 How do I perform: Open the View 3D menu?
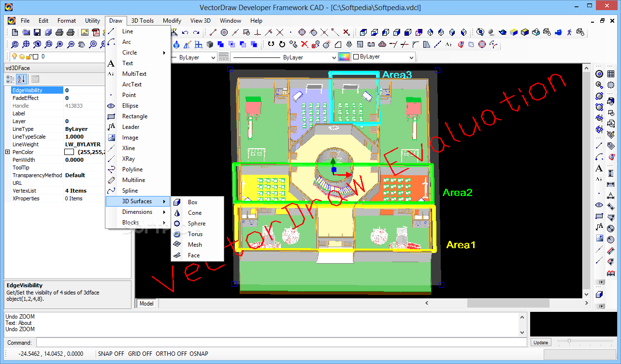click(201, 21)
